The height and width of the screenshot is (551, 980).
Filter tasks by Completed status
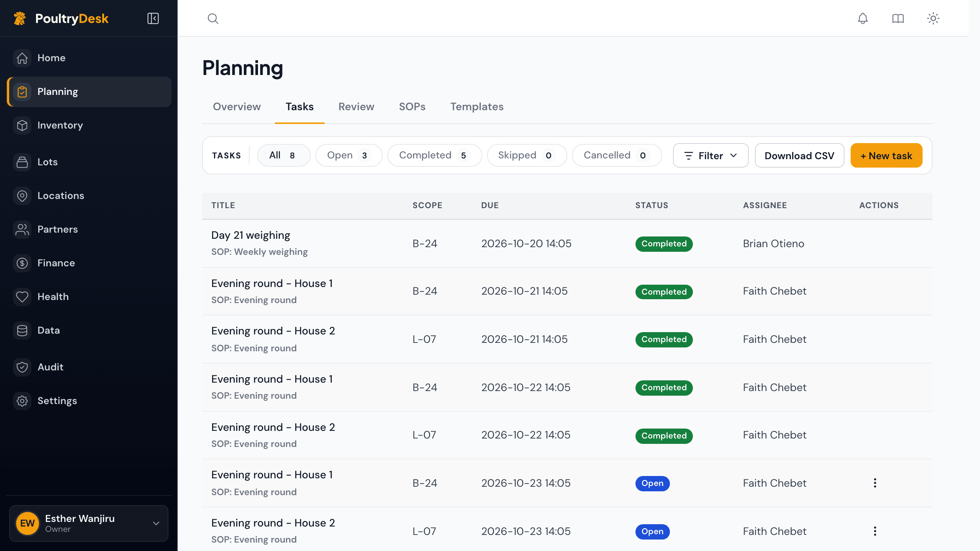tap(434, 155)
